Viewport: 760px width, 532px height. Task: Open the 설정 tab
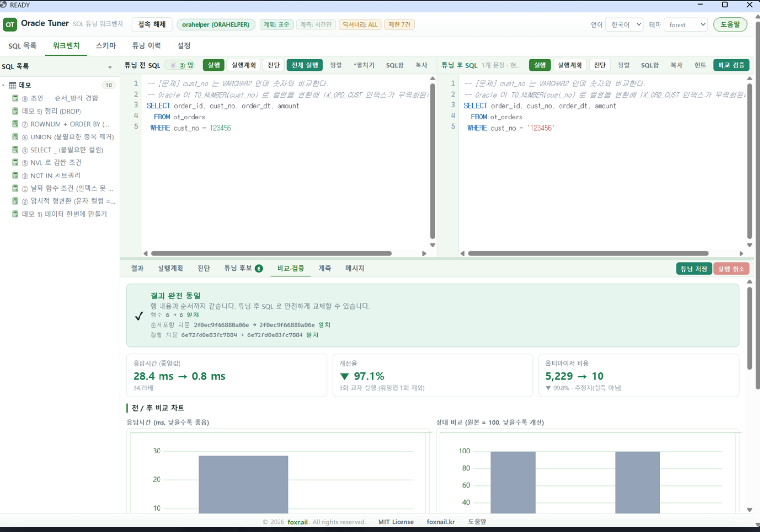[184, 46]
